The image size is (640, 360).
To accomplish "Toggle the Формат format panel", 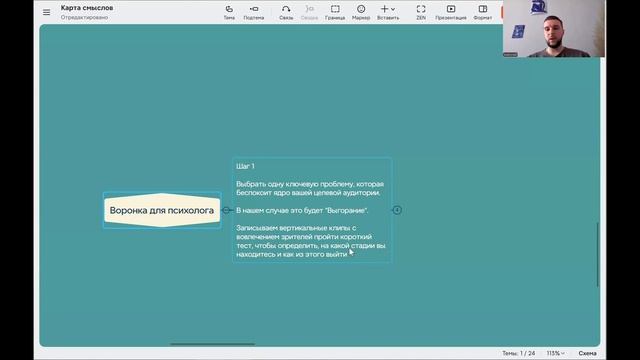I will click(x=482, y=12).
